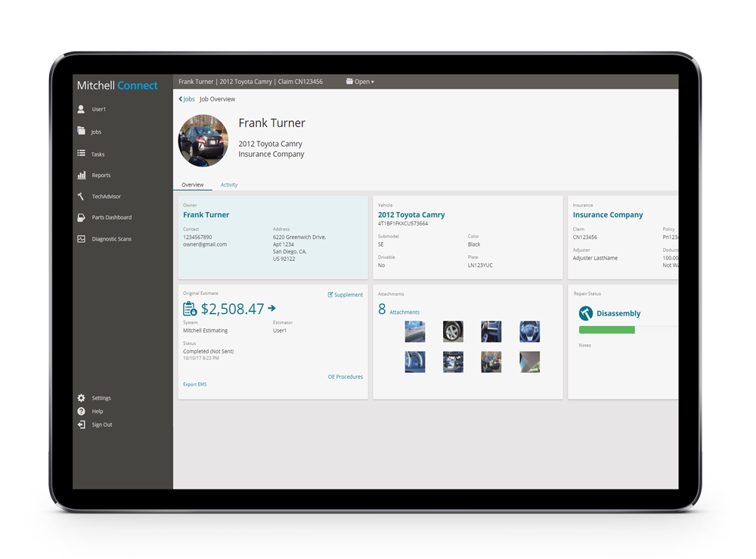Open Reports via bar chart icon
The image size is (756, 559).
82,175
